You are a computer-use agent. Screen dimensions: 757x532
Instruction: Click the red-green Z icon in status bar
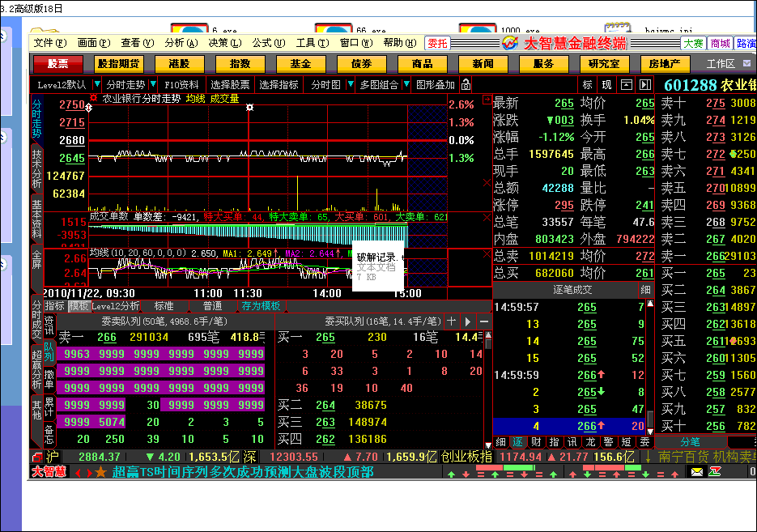(715, 471)
